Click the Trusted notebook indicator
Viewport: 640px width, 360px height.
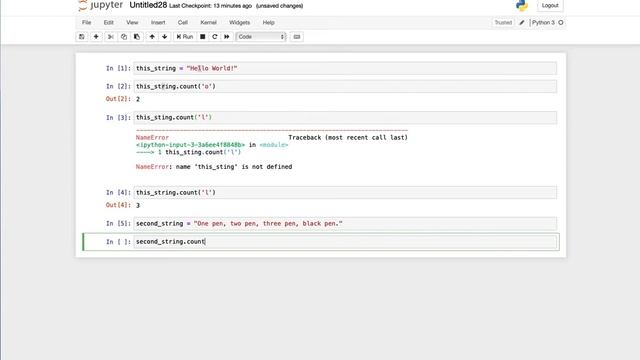(x=503, y=22)
